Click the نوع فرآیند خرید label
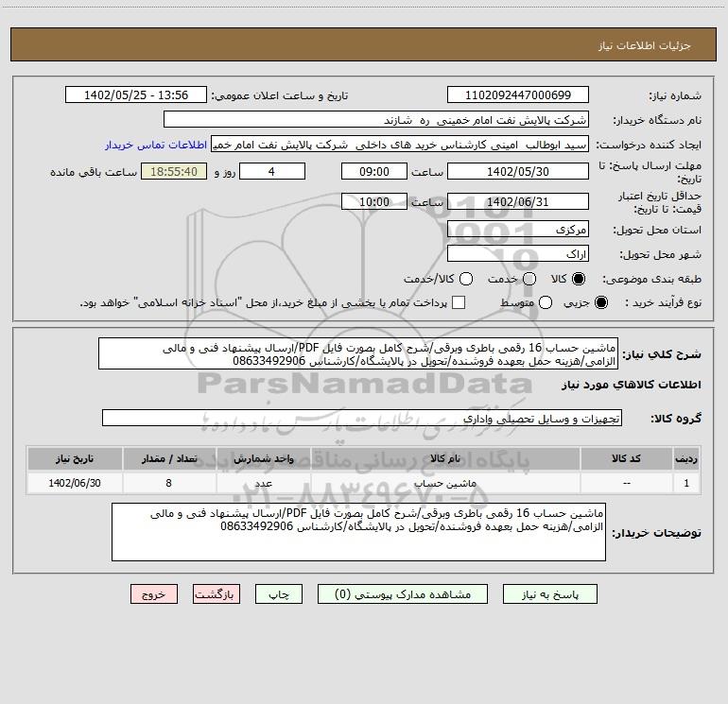The image size is (728, 704). [663, 302]
